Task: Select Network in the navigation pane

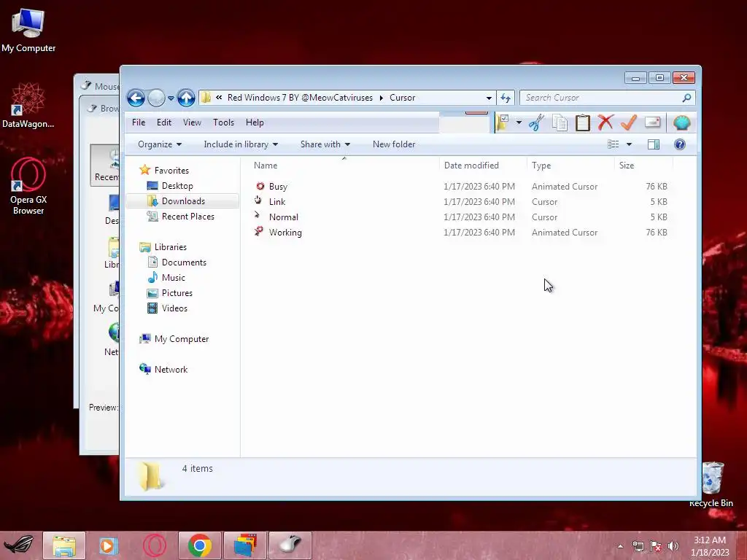Action: point(171,370)
